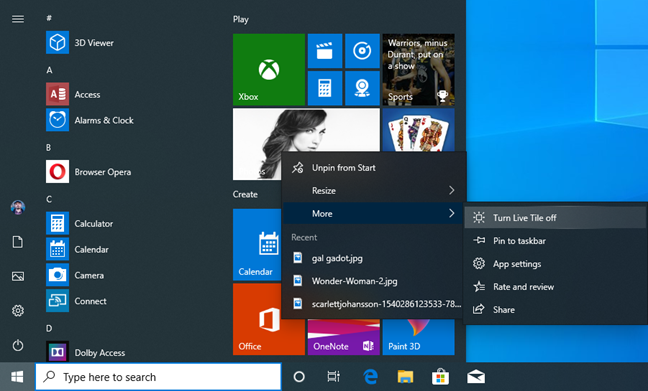Click the letter B section header
648x391 pixels.
pyautogui.click(x=49, y=148)
